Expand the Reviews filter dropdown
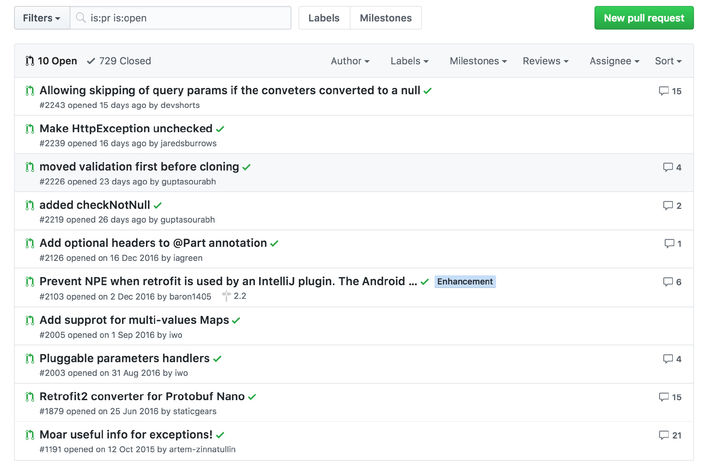The width and height of the screenshot is (720, 474). point(545,61)
